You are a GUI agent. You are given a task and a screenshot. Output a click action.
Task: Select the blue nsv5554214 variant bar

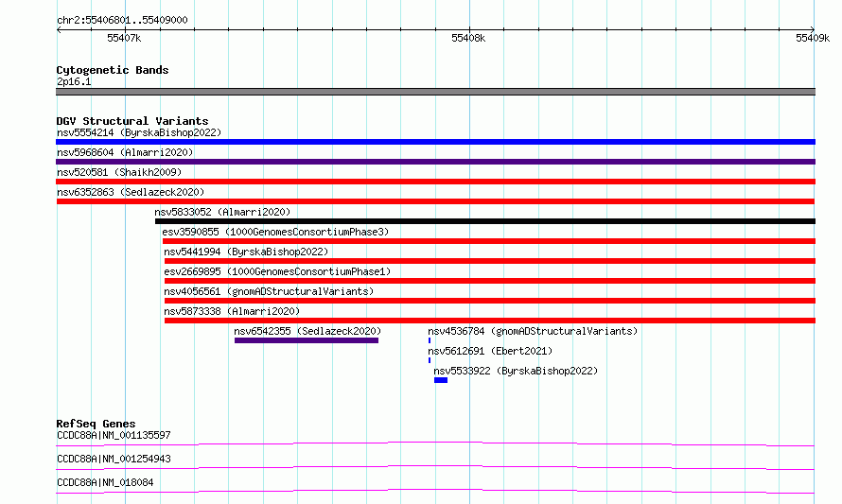tap(435, 142)
